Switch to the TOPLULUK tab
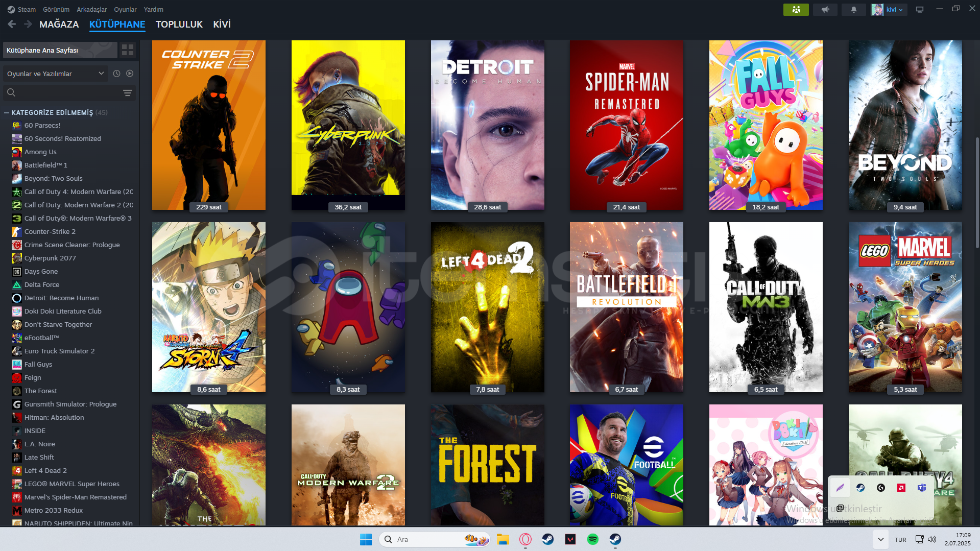 [179, 24]
